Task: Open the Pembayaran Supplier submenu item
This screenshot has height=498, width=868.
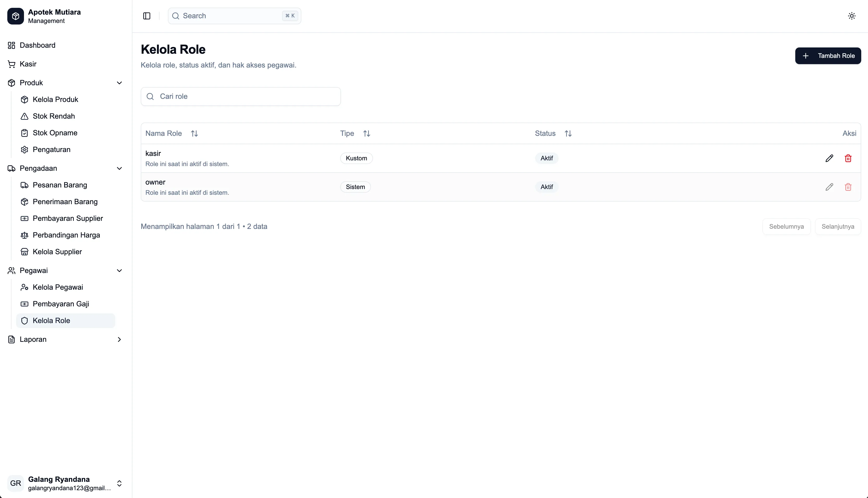Action: (66, 218)
